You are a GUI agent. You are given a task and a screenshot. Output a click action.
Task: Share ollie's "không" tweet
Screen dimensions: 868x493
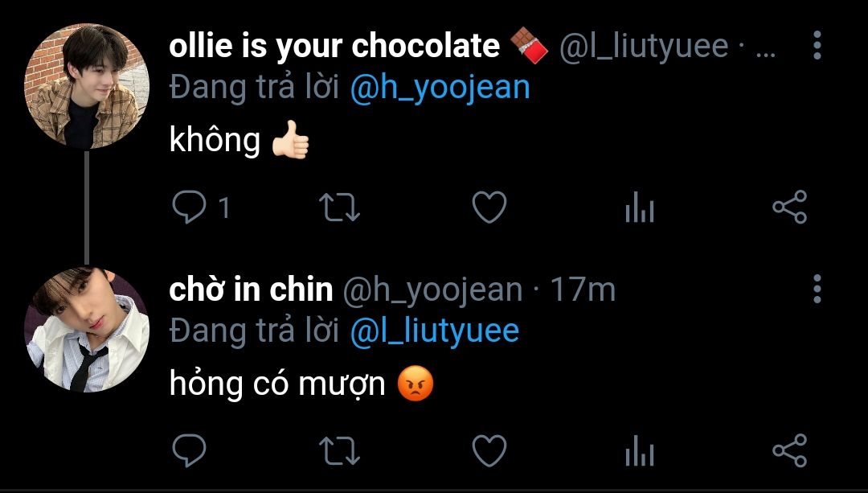pyautogui.click(x=790, y=207)
